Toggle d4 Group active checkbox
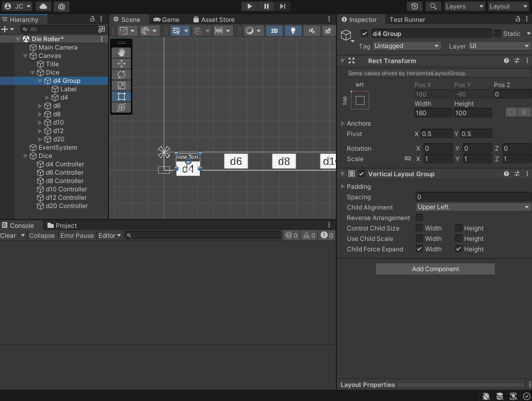Viewport: 532px width, 401px height. point(365,33)
